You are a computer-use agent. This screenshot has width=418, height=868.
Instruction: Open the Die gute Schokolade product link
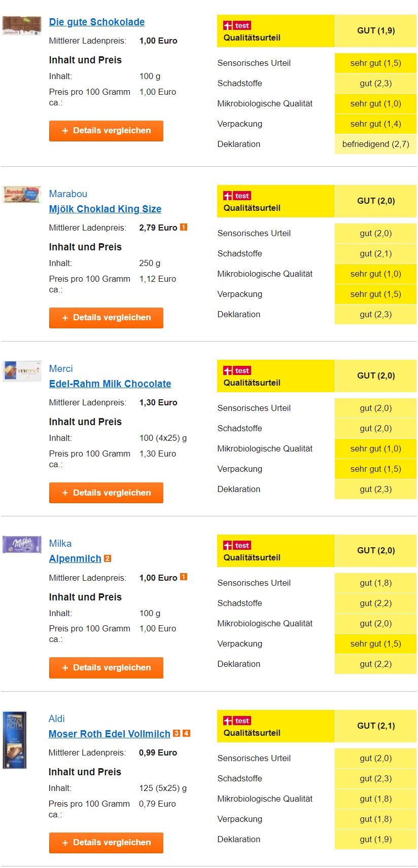pos(97,22)
